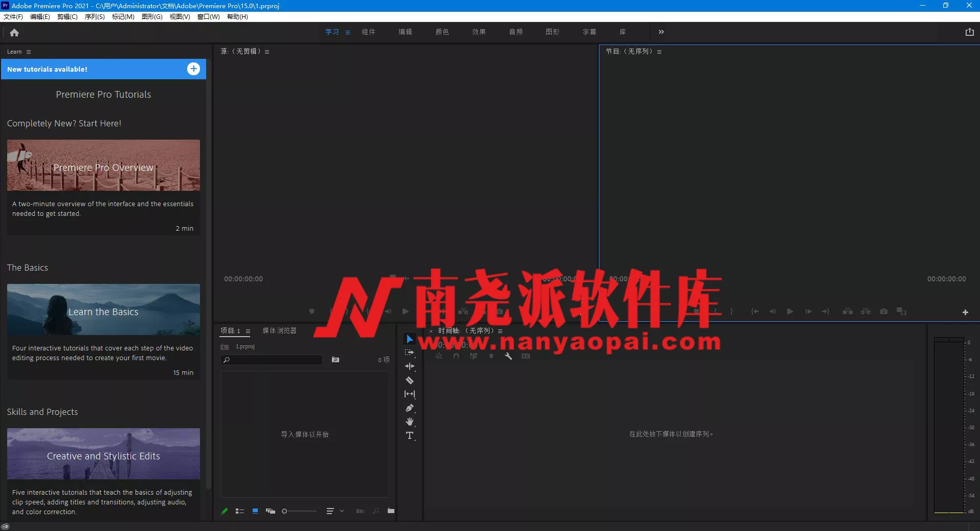The width and height of the screenshot is (980, 531).
Task: Click the New tutorials available plus button
Action: (x=193, y=69)
